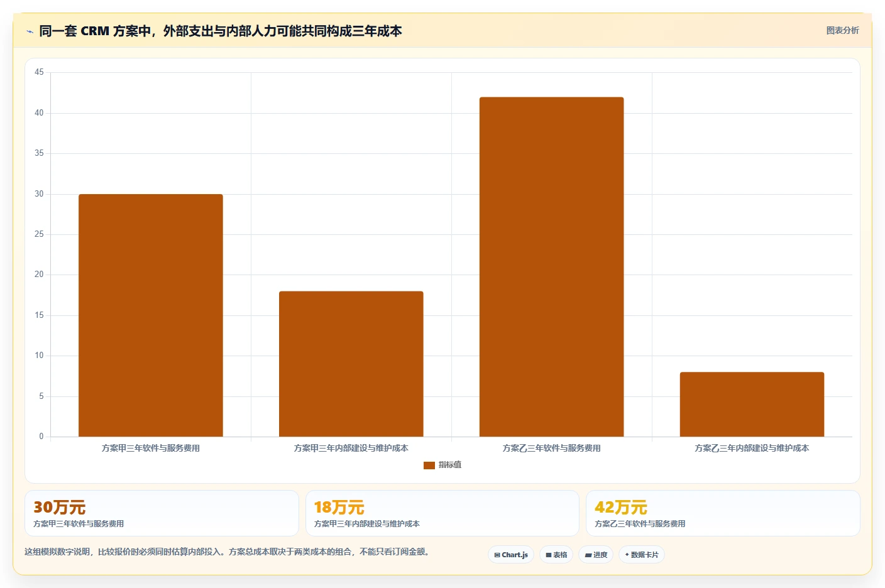Click the y-axis value 45

pos(39,72)
